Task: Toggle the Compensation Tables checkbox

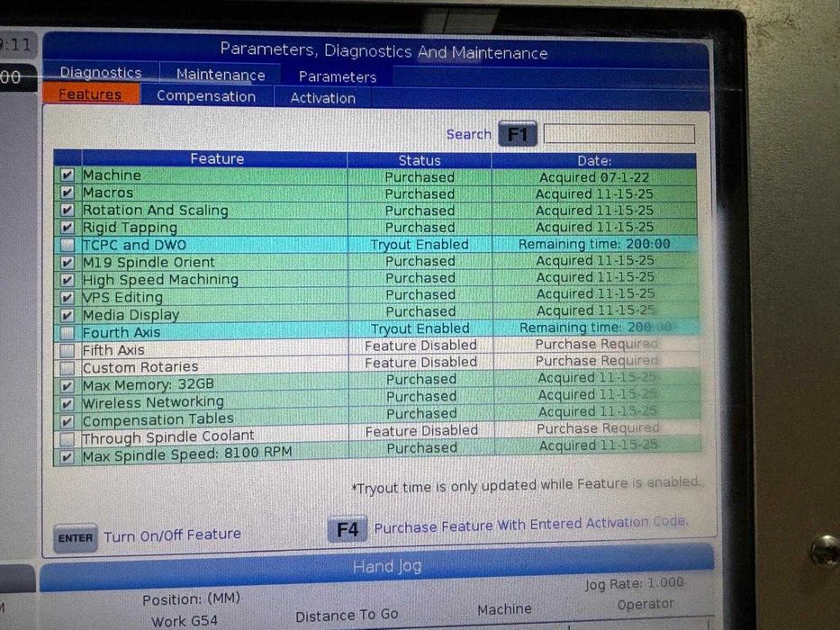Action: point(67,421)
